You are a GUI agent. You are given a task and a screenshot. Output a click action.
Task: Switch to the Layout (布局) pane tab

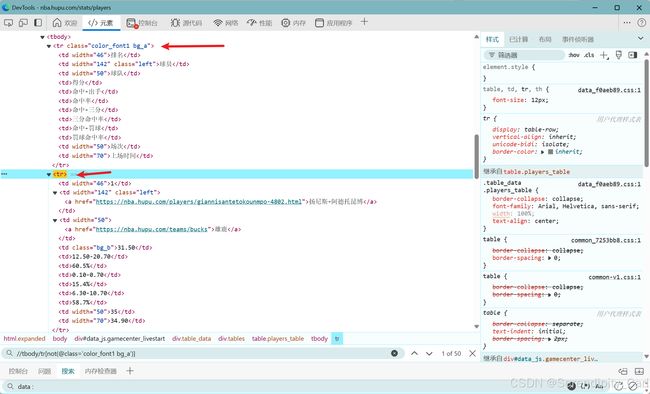coord(545,39)
